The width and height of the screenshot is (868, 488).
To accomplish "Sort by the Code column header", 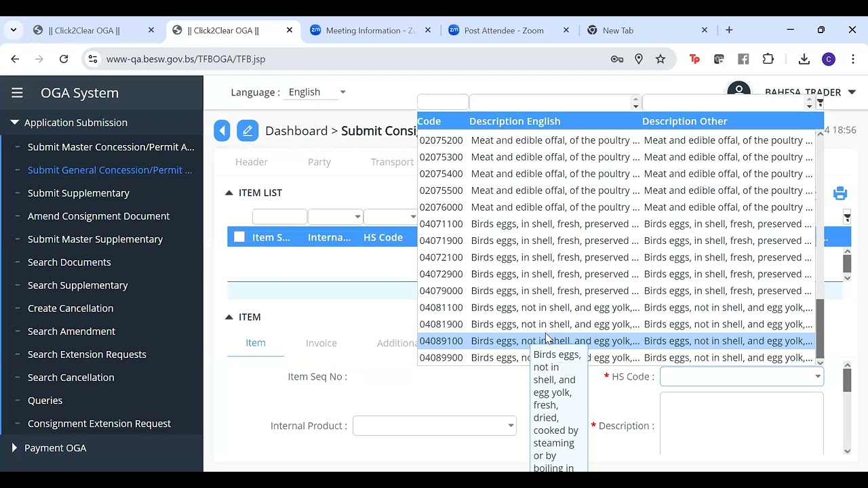I will 429,121.
